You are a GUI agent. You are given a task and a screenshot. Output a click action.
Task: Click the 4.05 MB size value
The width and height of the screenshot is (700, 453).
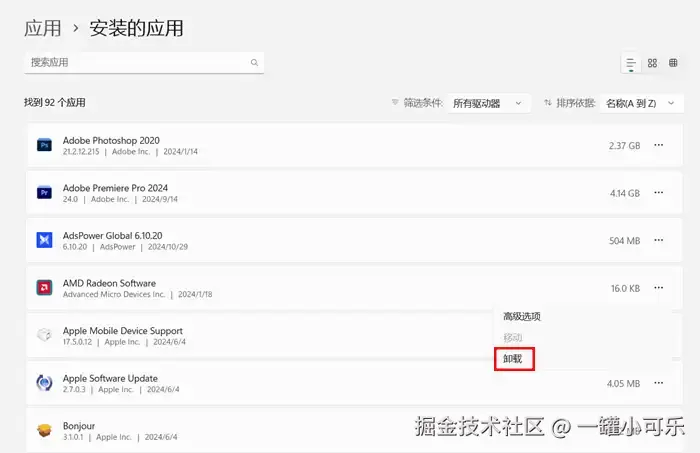pyautogui.click(x=623, y=383)
